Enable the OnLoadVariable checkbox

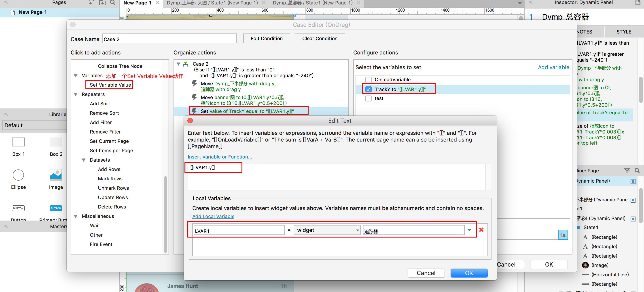coord(368,80)
